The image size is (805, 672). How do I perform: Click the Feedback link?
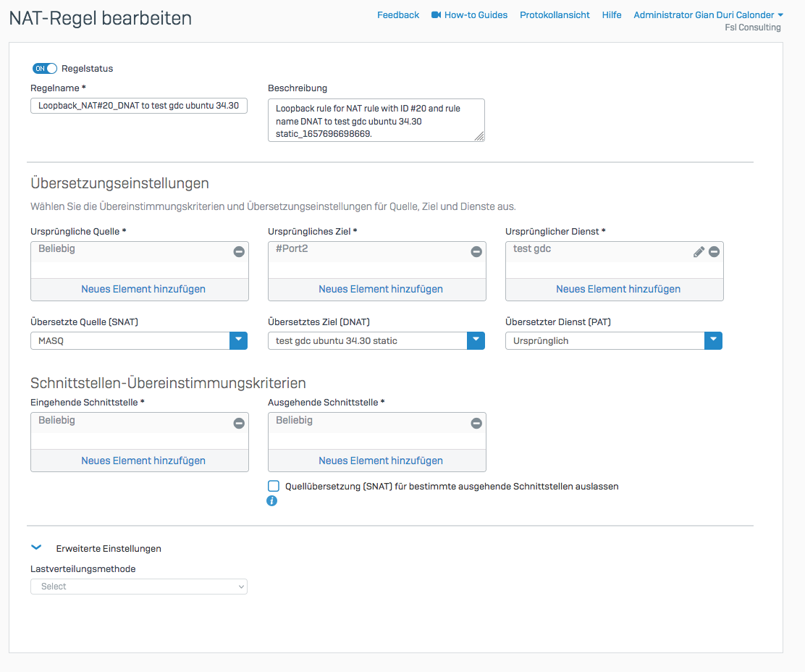coord(398,15)
